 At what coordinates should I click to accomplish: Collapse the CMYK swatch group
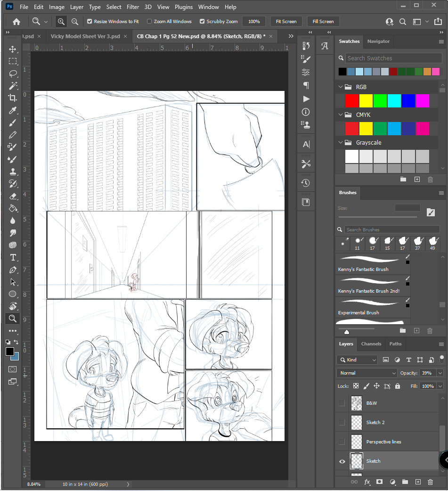[341, 115]
